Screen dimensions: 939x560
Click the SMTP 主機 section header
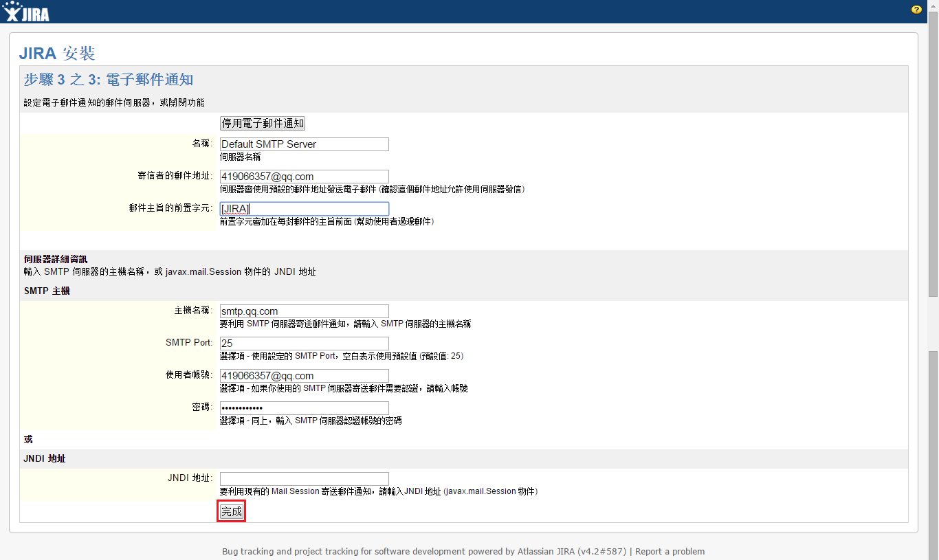pyautogui.click(x=47, y=291)
